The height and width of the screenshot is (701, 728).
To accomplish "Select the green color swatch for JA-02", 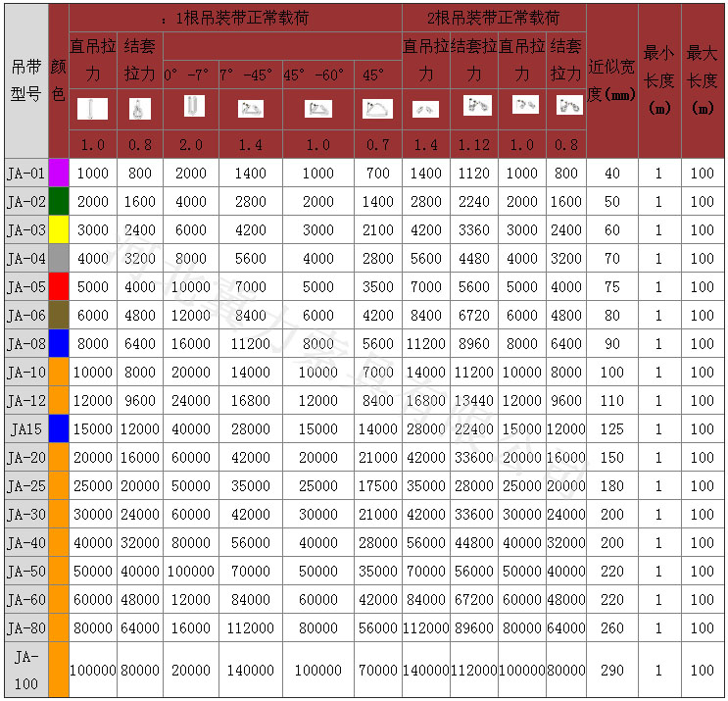I will point(58,202).
